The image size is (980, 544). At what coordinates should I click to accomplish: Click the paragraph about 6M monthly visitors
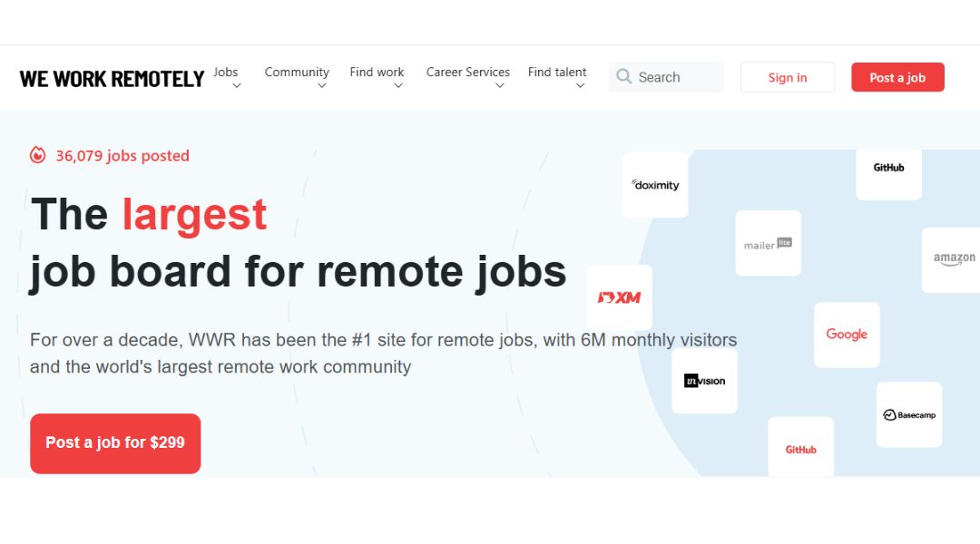point(383,353)
